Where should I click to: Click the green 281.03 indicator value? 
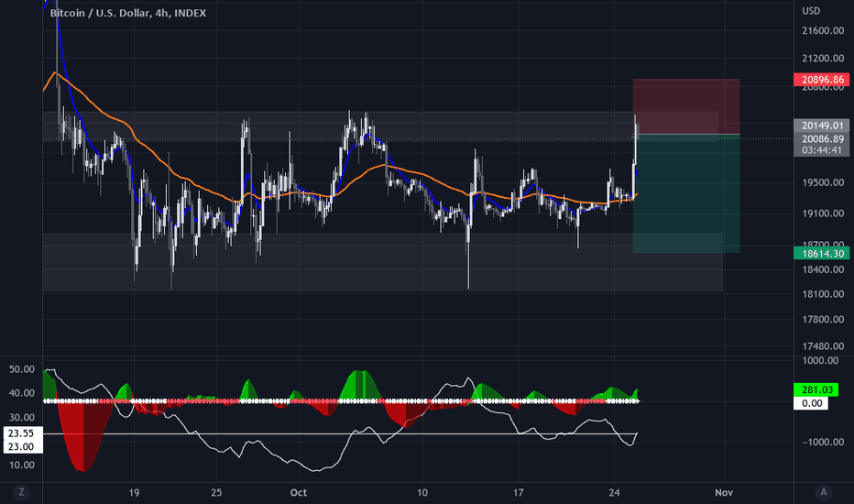pos(816,389)
